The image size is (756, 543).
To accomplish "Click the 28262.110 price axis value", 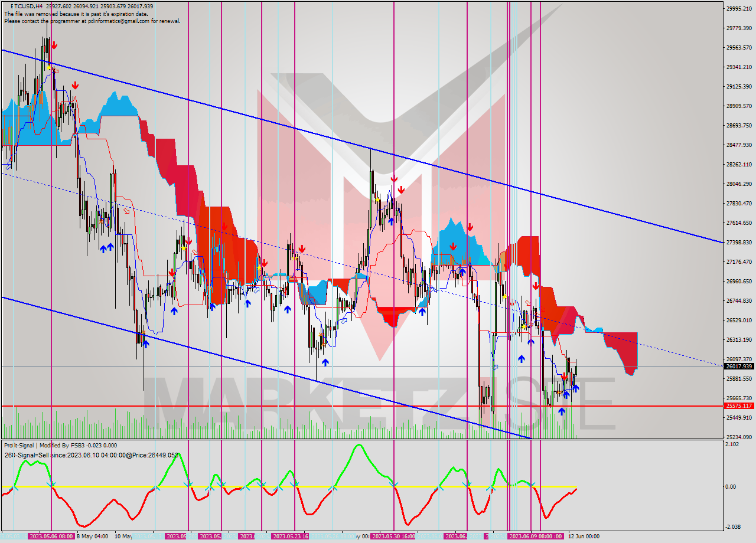I will [x=739, y=164].
